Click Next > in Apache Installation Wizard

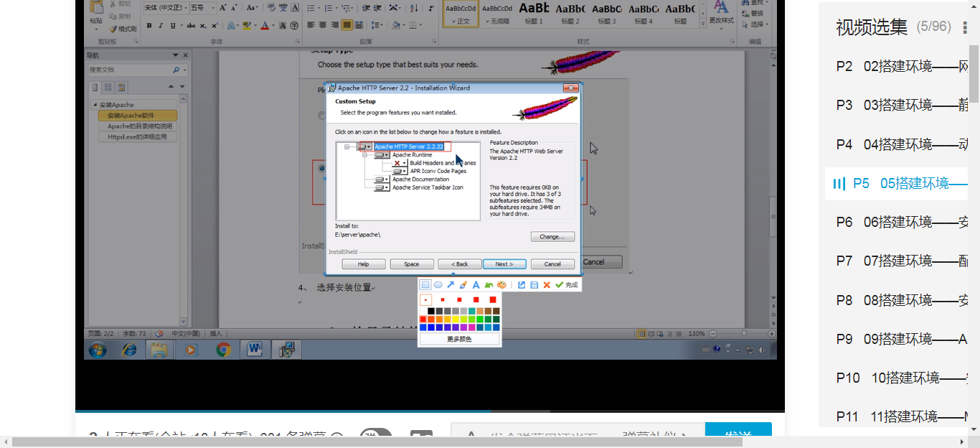pyautogui.click(x=504, y=264)
